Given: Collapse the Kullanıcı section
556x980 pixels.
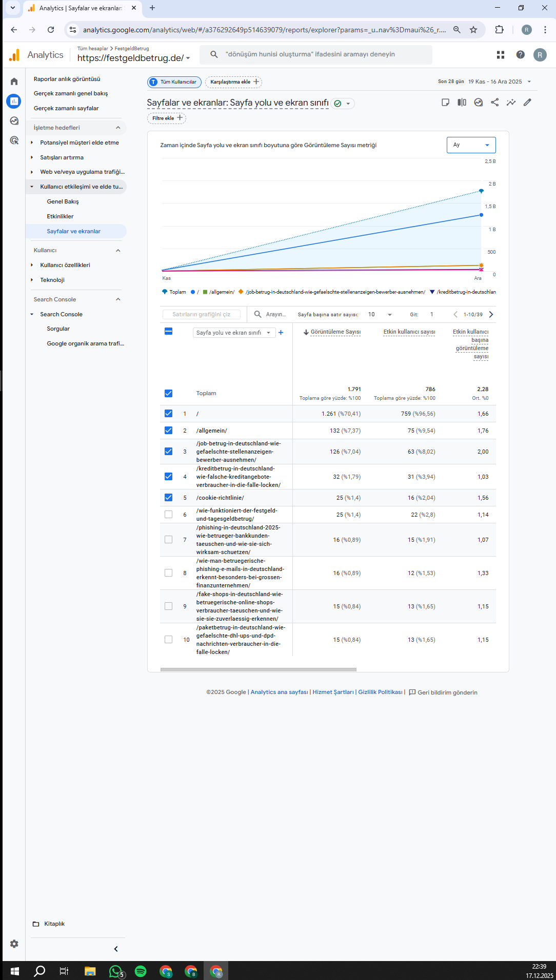Looking at the screenshot, I should pos(118,251).
